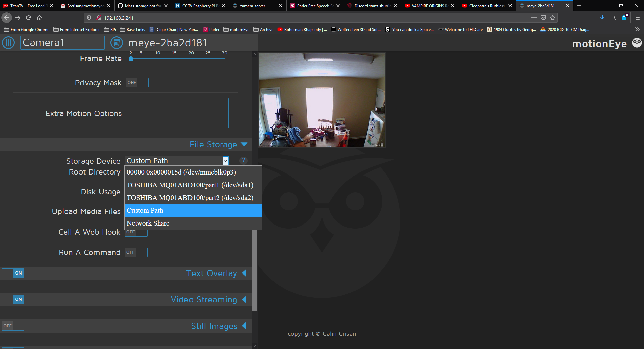Open the Library bookmarks icon

click(x=613, y=18)
